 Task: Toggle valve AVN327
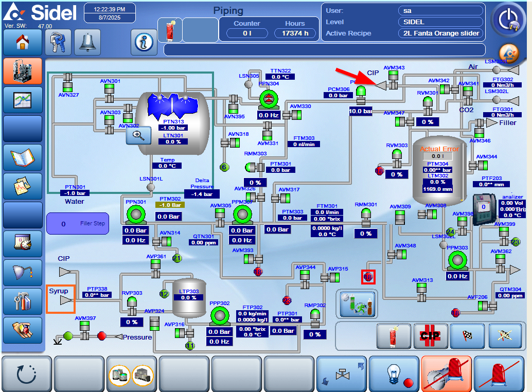pyautogui.click(x=67, y=82)
